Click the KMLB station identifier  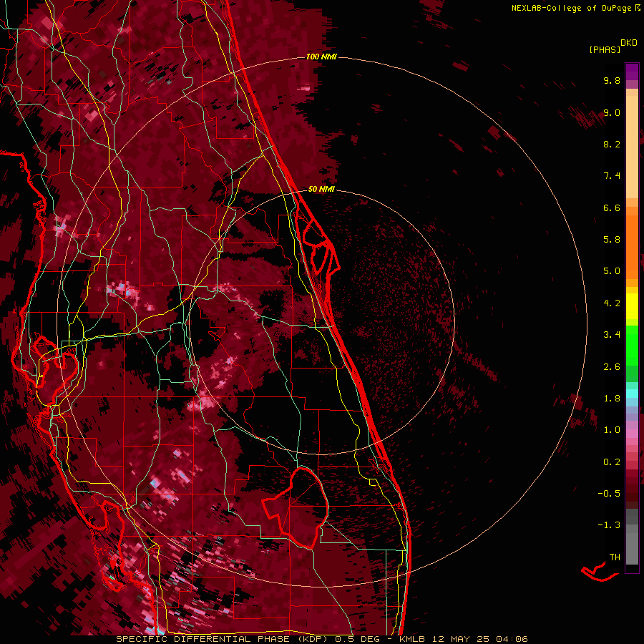click(x=412, y=639)
